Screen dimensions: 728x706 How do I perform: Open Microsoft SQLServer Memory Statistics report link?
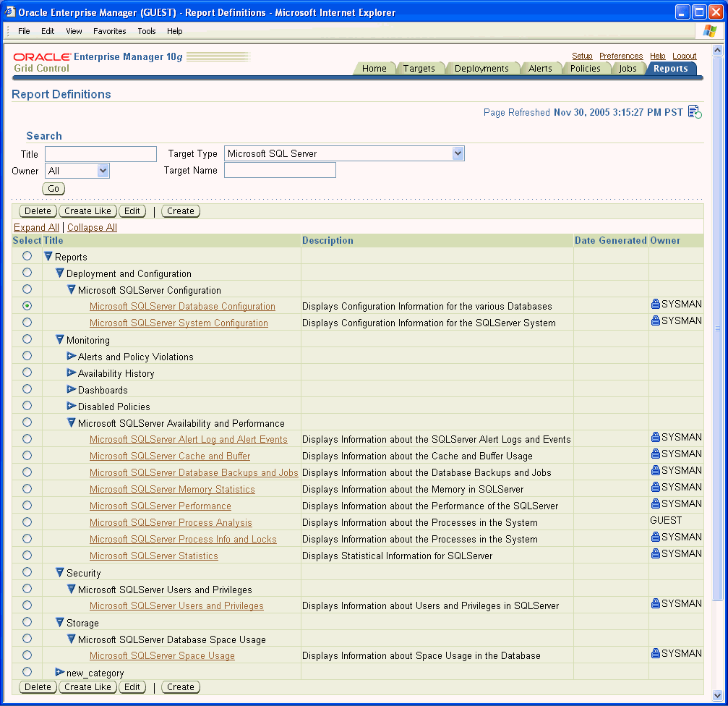pyautogui.click(x=172, y=489)
